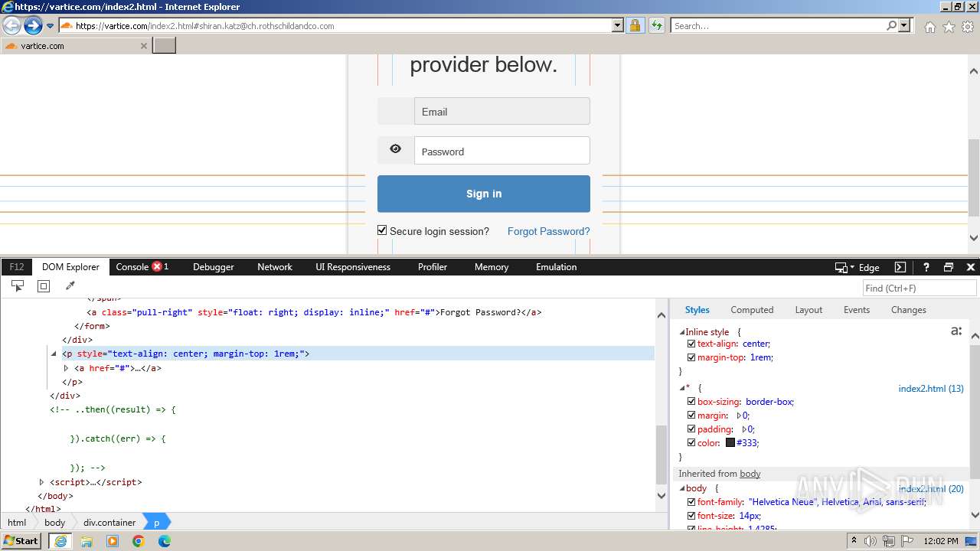This screenshot has height=551, width=980.
Task: Collapse the Inline style rule
Action: coord(682,332)
